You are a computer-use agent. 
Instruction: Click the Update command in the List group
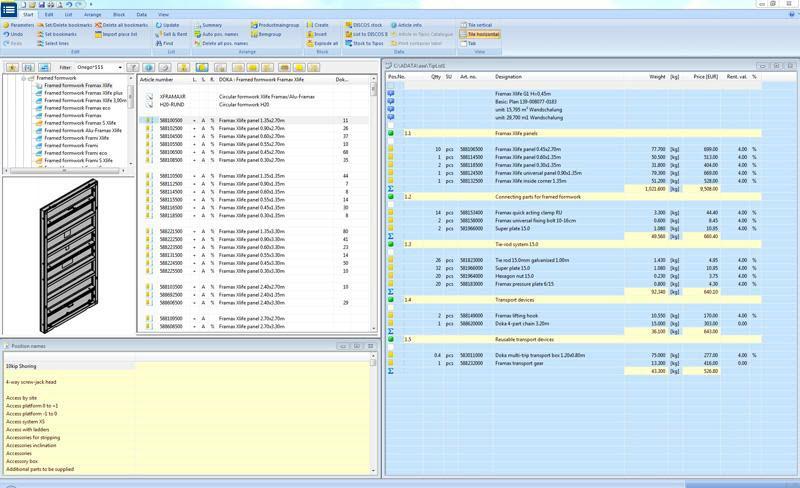point(167,25)
